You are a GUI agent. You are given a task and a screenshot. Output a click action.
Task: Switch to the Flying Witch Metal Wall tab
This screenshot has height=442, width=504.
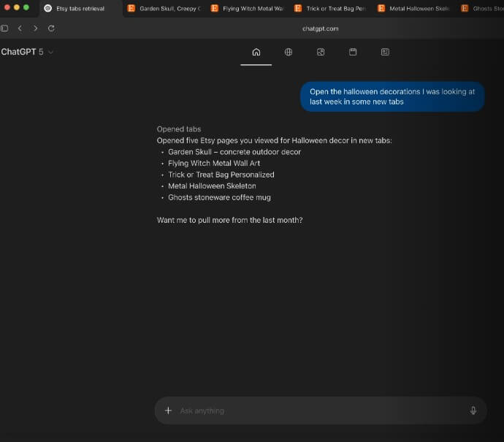pos(248,9)
